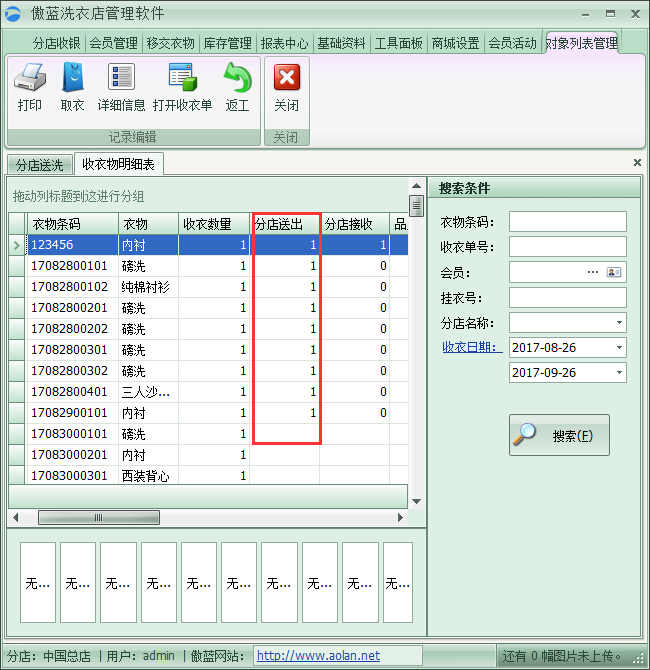Click the 收衣日期 link

(471, 347)
